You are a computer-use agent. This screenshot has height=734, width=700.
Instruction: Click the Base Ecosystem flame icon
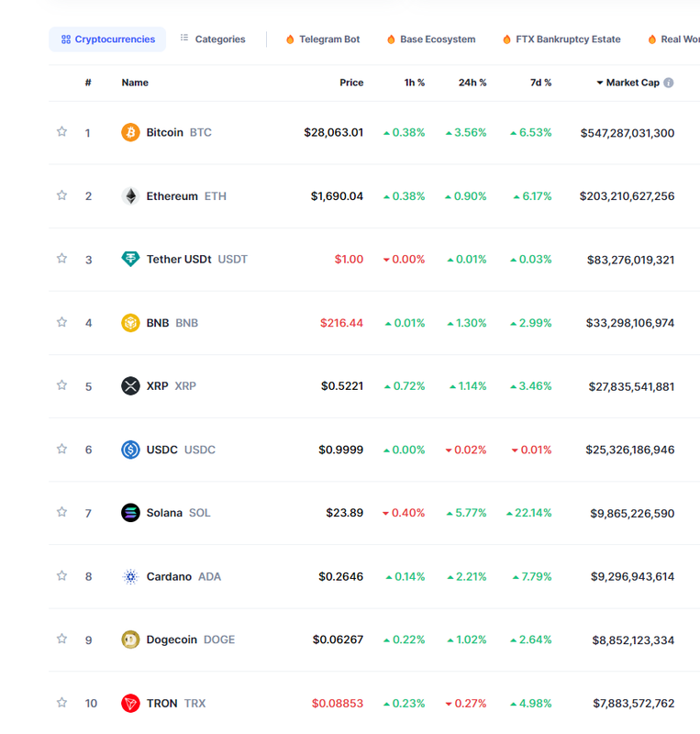391,39
